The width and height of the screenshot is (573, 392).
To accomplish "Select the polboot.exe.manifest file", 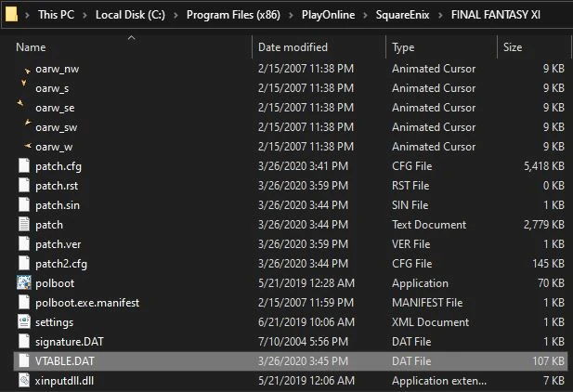I will tap(87, 302).
